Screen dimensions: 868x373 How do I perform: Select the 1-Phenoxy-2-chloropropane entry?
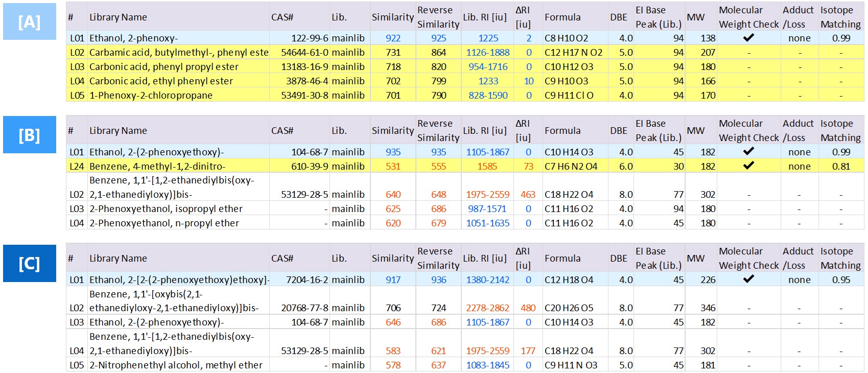click(151, 95)
